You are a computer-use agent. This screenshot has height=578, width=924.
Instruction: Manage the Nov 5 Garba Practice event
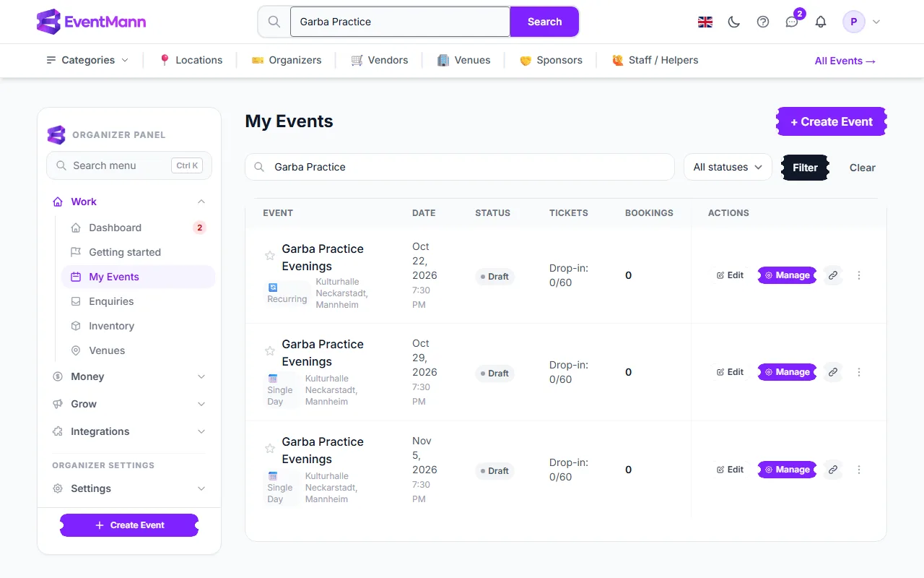(788, 470)
